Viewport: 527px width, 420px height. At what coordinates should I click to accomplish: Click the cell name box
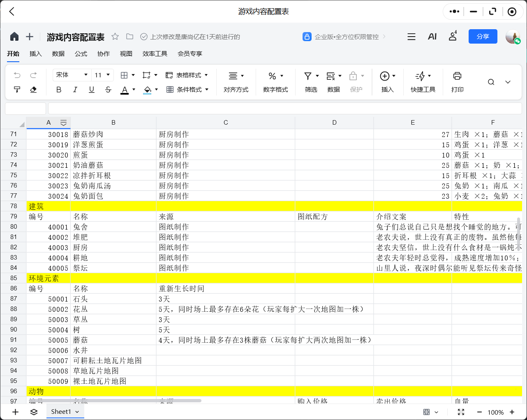click(x=25, y=108)
